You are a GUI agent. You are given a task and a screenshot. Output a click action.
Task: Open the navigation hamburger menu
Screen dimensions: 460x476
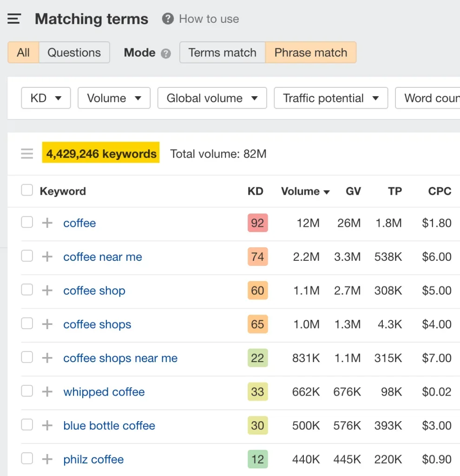14,18
